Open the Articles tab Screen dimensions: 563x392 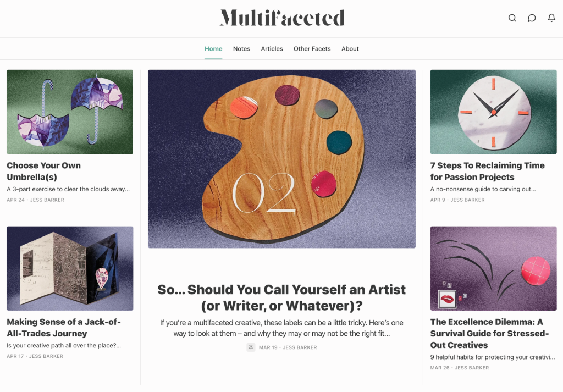(272, 49)
